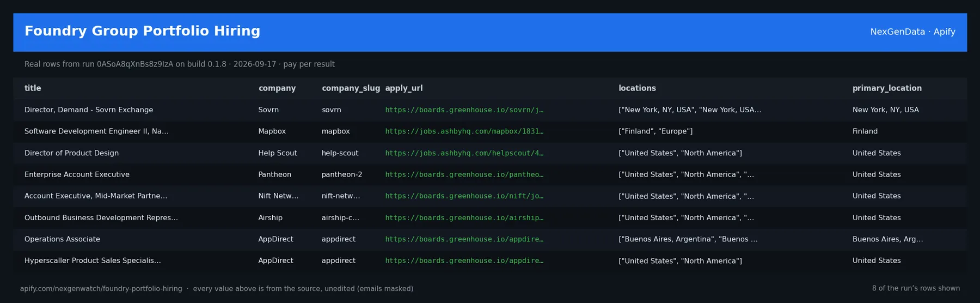Click the Airship company cell
This screenshot has width=980, height=303.
[x=271, y=217]
